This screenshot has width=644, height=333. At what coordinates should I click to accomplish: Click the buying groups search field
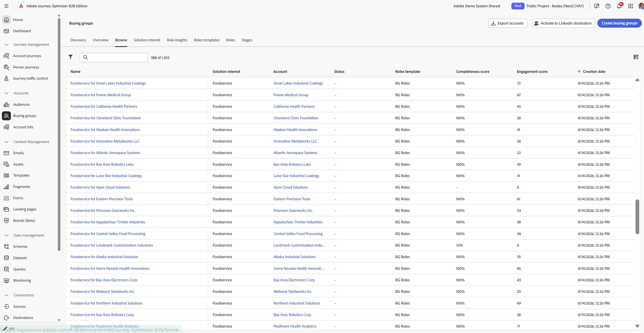114,57
